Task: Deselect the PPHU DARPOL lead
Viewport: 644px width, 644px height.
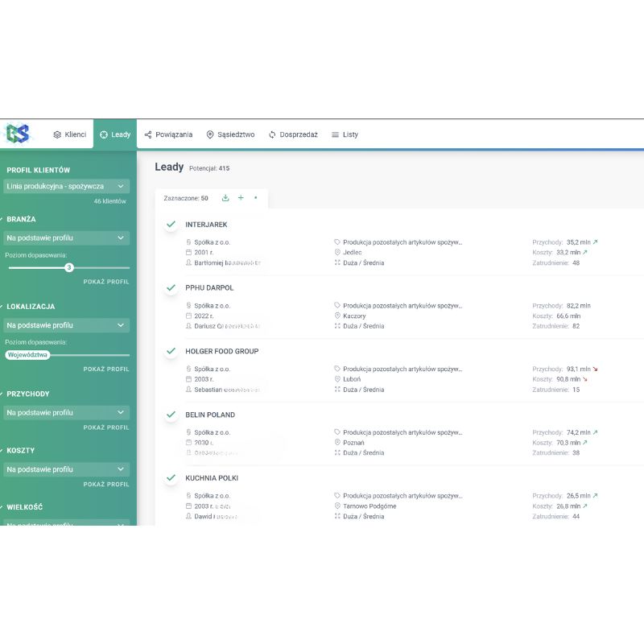Action: click(171, 287)
